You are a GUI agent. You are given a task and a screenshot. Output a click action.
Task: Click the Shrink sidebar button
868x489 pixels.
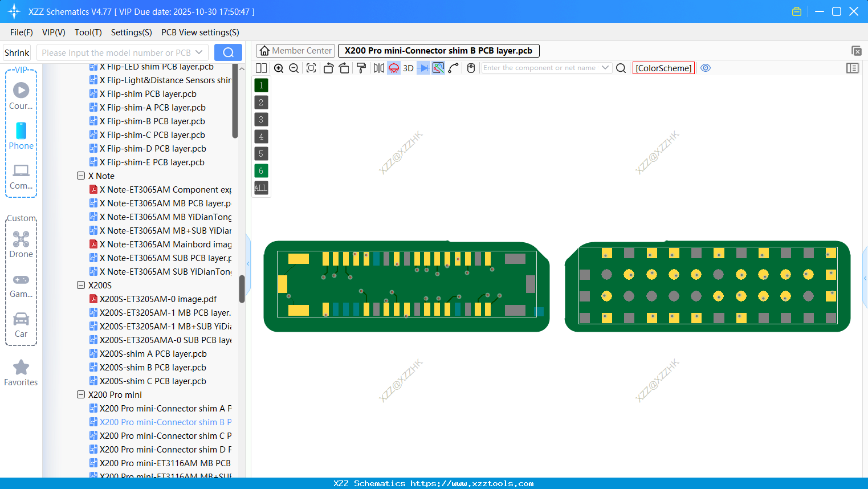pos(17,52)
